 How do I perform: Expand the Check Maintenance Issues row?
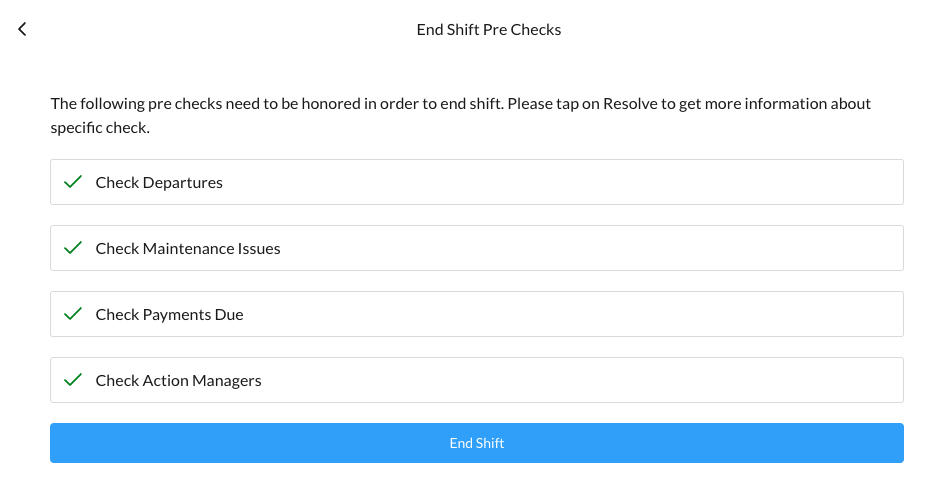pos(476,248)
